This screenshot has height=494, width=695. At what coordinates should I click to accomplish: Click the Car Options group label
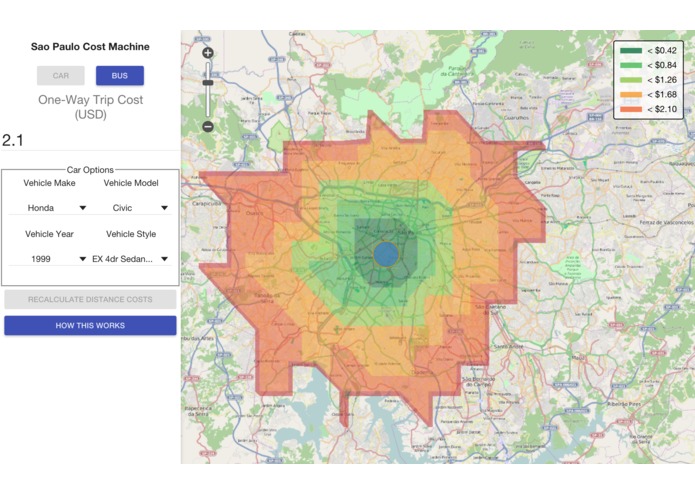90,170
